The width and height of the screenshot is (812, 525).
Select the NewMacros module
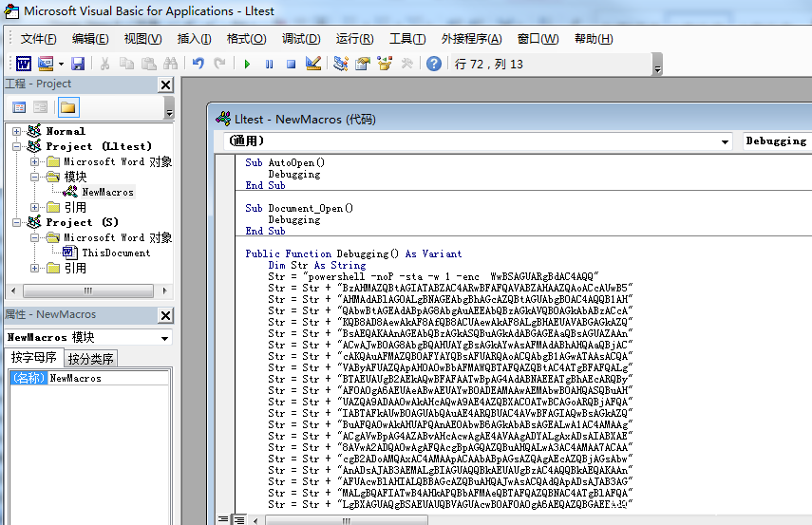coord(107,192)
